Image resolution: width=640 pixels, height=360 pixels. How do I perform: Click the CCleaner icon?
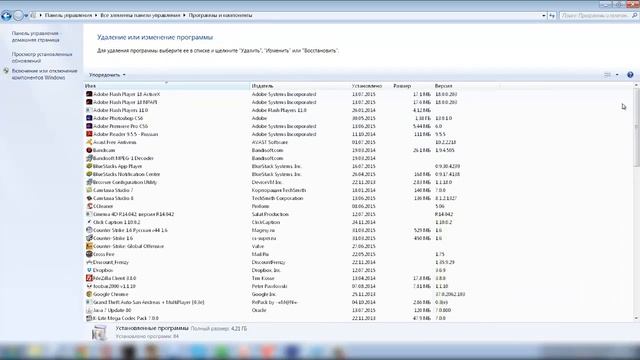pyautogui.click(x=89, y=206)
